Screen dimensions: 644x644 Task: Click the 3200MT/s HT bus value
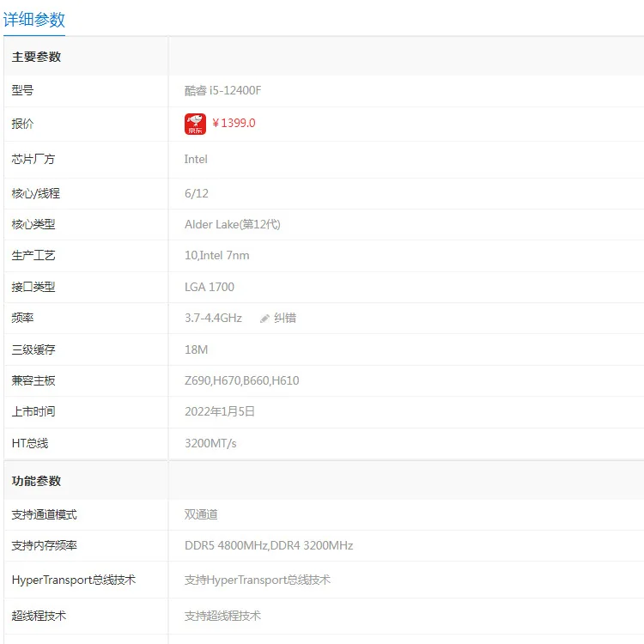[x=210, y=444]
